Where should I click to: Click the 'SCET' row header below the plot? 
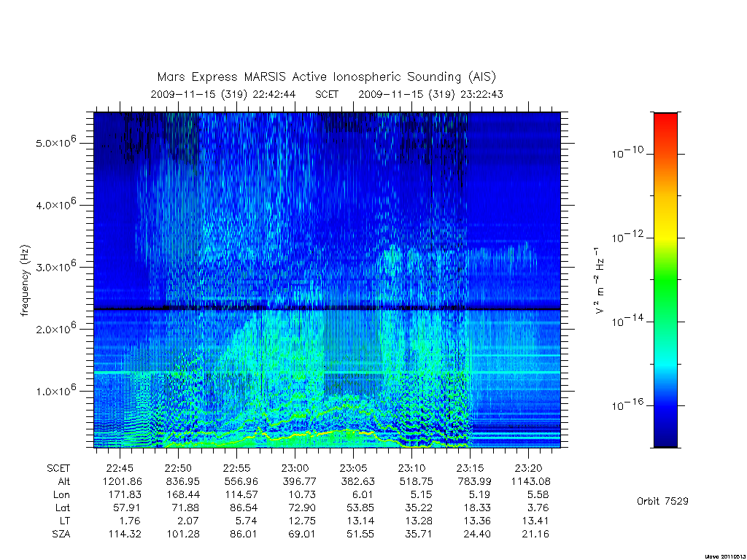pos(58,468)
